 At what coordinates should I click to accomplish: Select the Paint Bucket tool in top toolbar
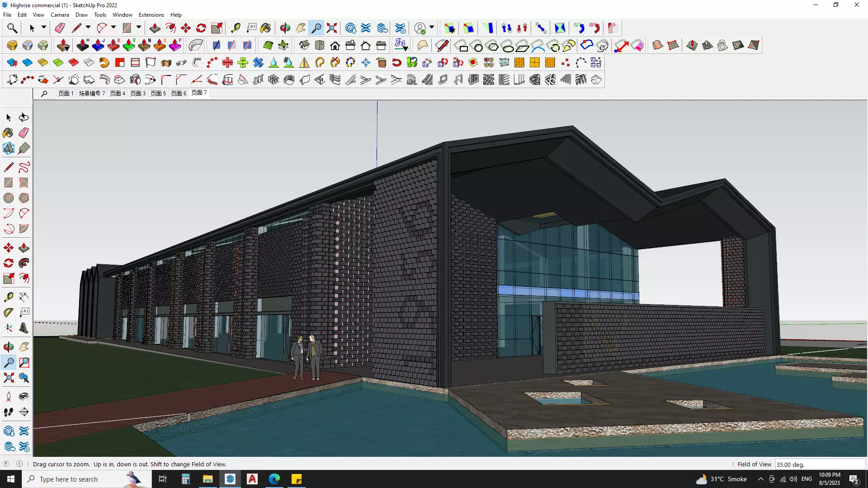266,28
